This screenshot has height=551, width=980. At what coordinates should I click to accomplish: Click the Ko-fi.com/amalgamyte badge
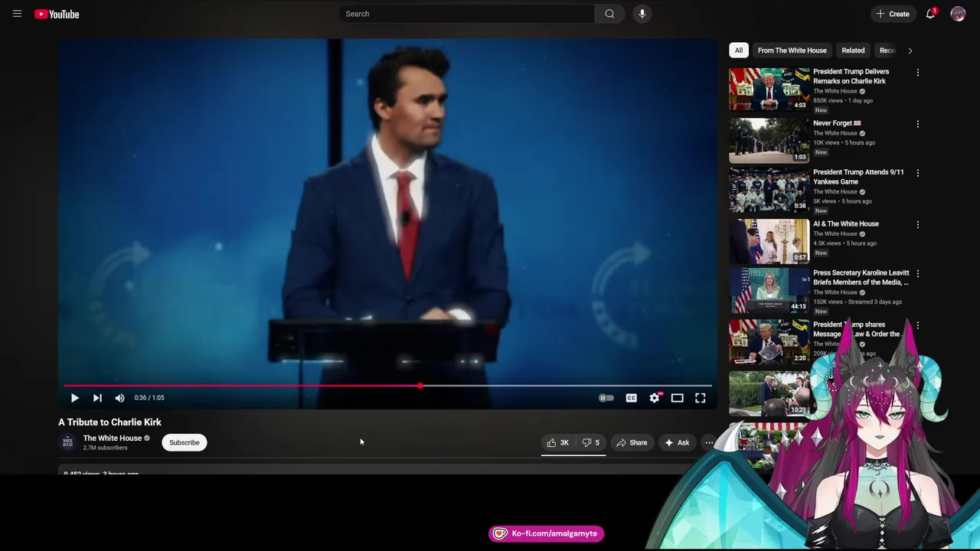[547, 533]
